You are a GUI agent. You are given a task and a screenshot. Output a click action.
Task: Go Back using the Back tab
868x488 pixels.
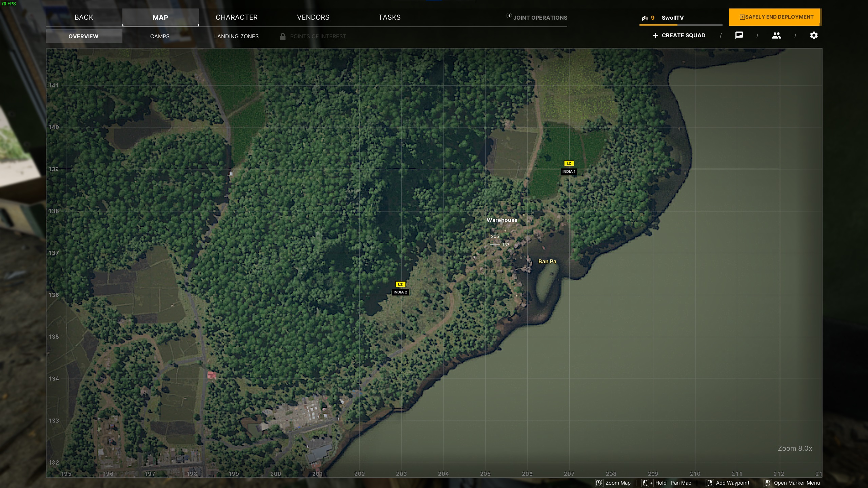(84, 17)
